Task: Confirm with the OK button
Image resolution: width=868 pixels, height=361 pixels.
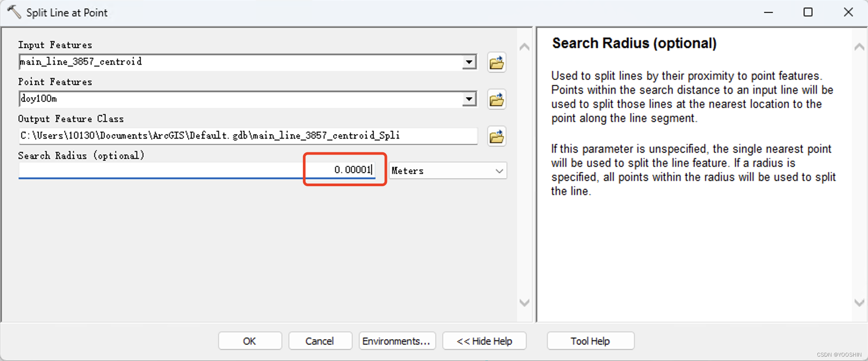Action: (x=250, y=341)
